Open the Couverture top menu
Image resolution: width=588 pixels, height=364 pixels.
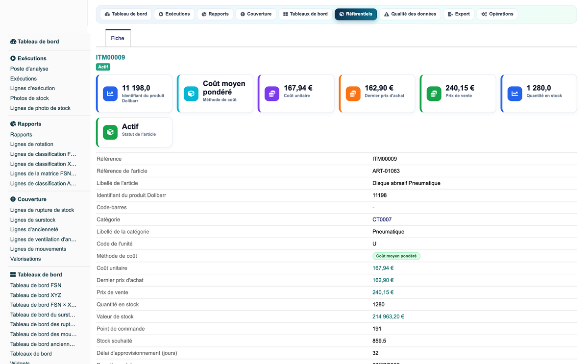pyautogui.click(x=256, y=14)
